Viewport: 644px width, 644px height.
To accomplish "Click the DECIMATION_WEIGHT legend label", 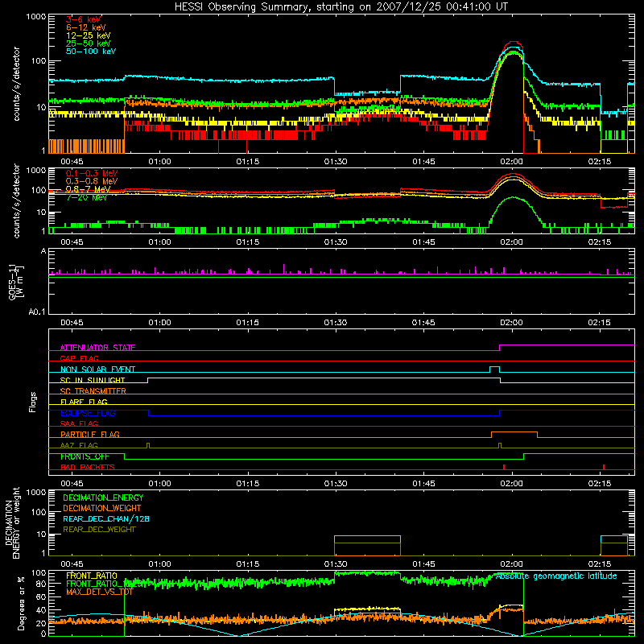I will (102, 508).
